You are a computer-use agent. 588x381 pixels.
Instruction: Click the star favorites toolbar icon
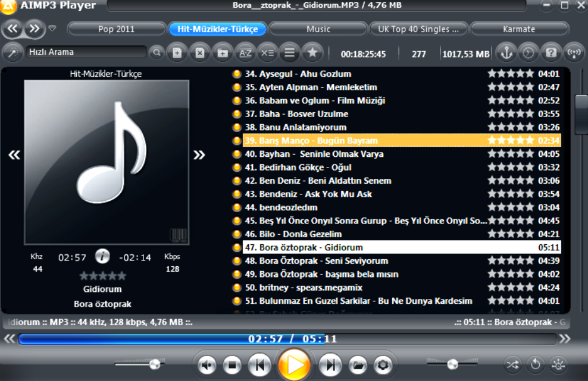tap(312, 53)
